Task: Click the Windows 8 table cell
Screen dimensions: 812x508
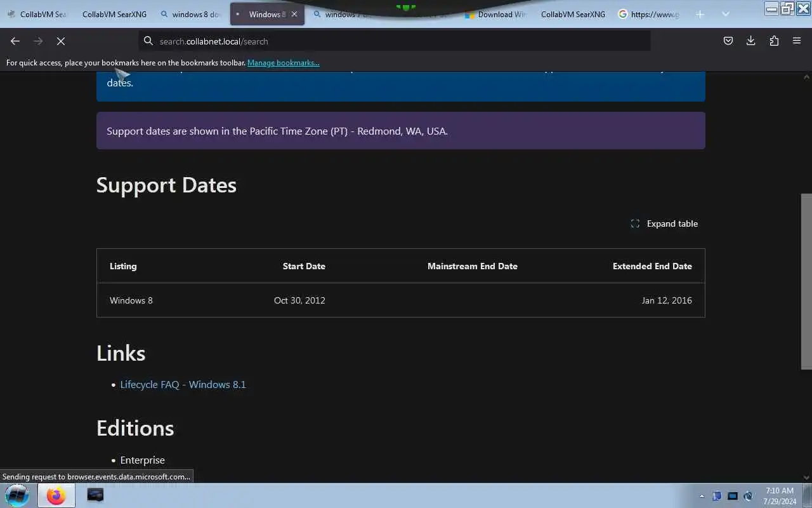Action: point(131,300)
